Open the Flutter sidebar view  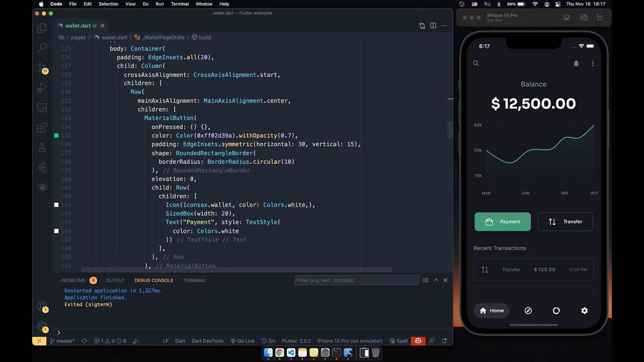click(x=42, y=167)
